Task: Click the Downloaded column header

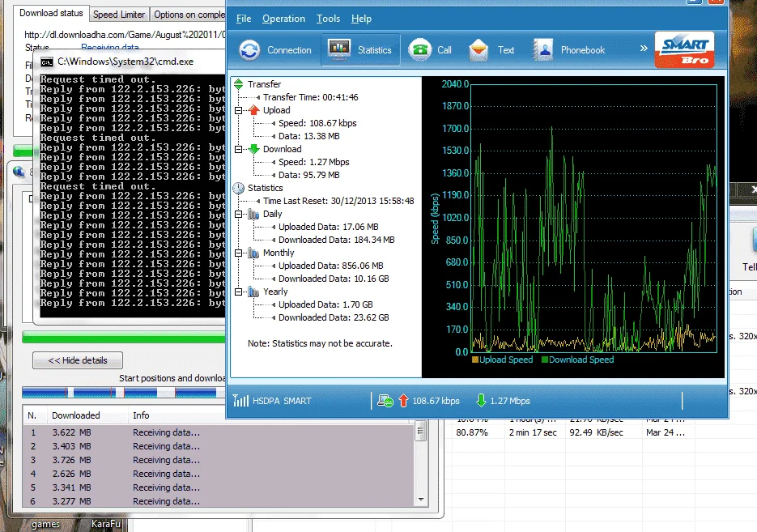Action: coord(87,415)
